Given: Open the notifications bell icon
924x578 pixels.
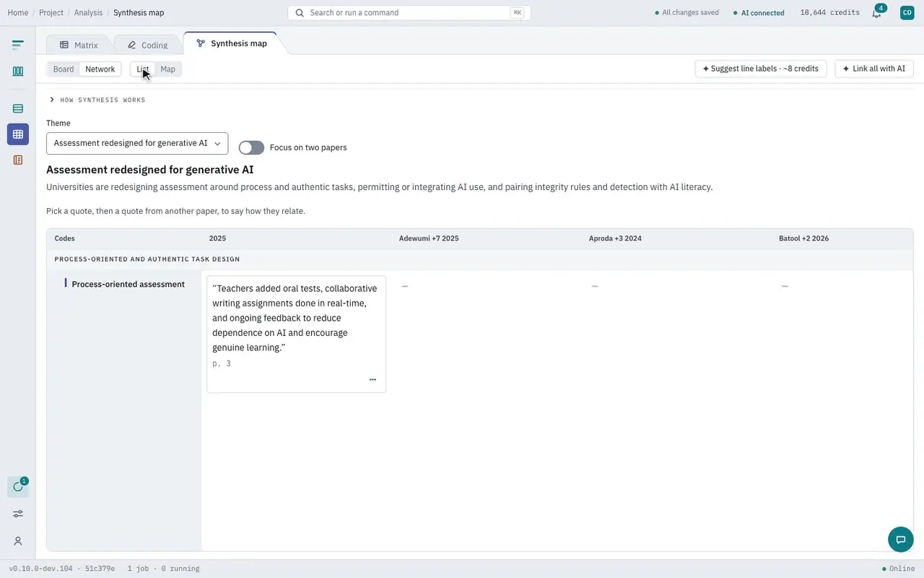Looking at the screenshot, I should (876, 13).
